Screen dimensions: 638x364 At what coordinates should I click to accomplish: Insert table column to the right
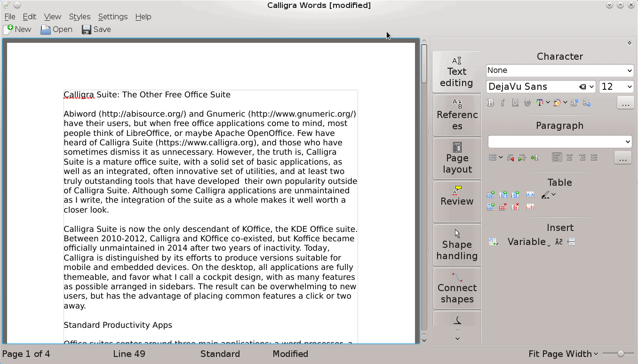[515, 195]
